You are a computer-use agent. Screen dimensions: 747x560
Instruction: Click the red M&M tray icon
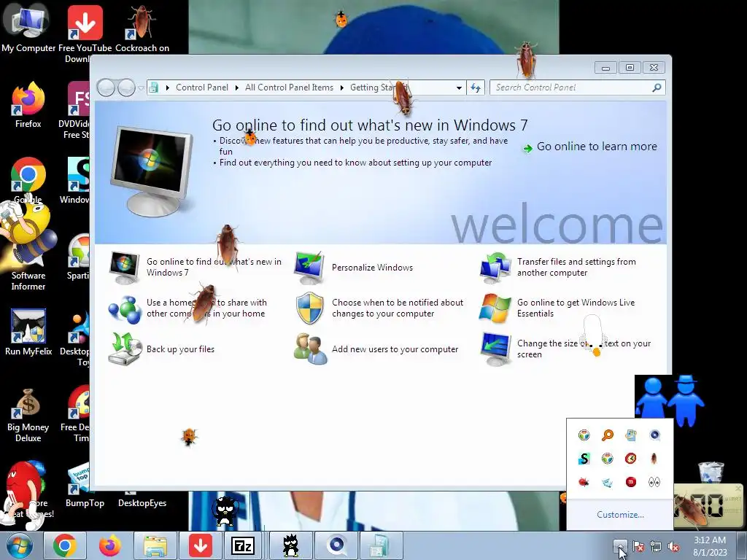click(631, 483)
